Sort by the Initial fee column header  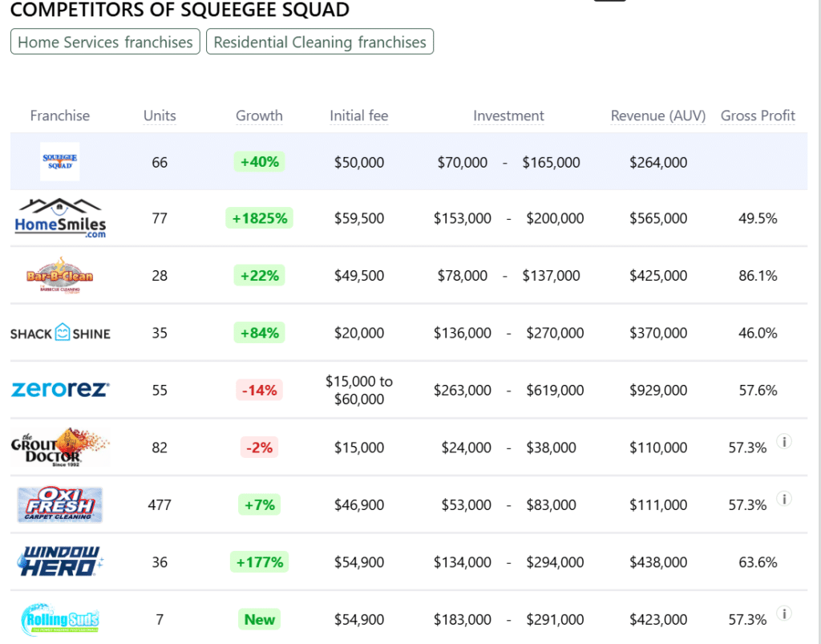pyautogui.click(x=359, y=115)
